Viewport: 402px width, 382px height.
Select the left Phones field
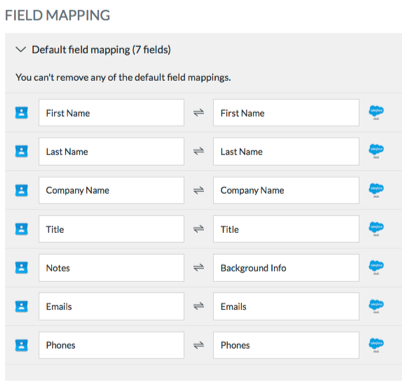pyautogui.click(x=111, y=345)
